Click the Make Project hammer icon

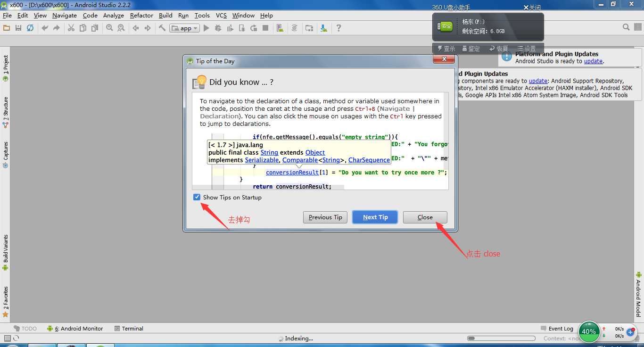point(162,28)
